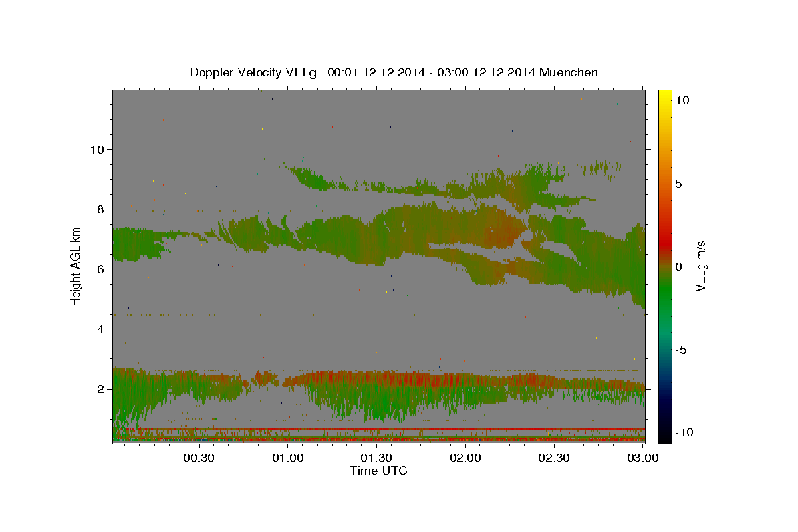Click the '01:30' time tick label
This screenshot has height=532, width=798.
pos(377,458)
